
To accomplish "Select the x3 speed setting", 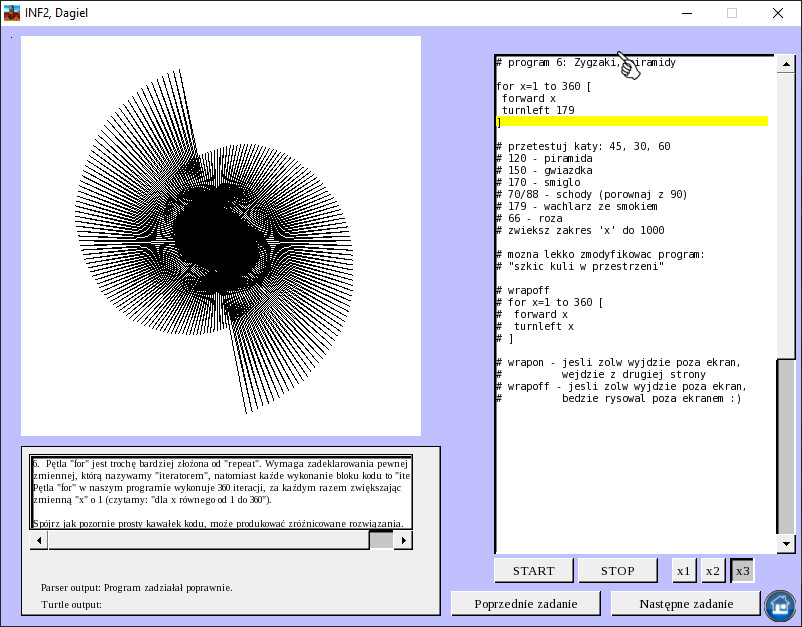I will tap(742, 570).
